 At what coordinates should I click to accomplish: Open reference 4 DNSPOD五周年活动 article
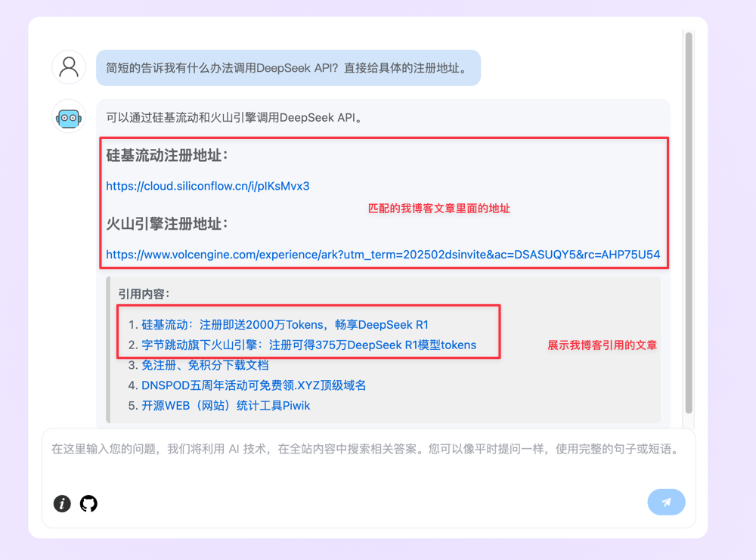tap(253, 385)
